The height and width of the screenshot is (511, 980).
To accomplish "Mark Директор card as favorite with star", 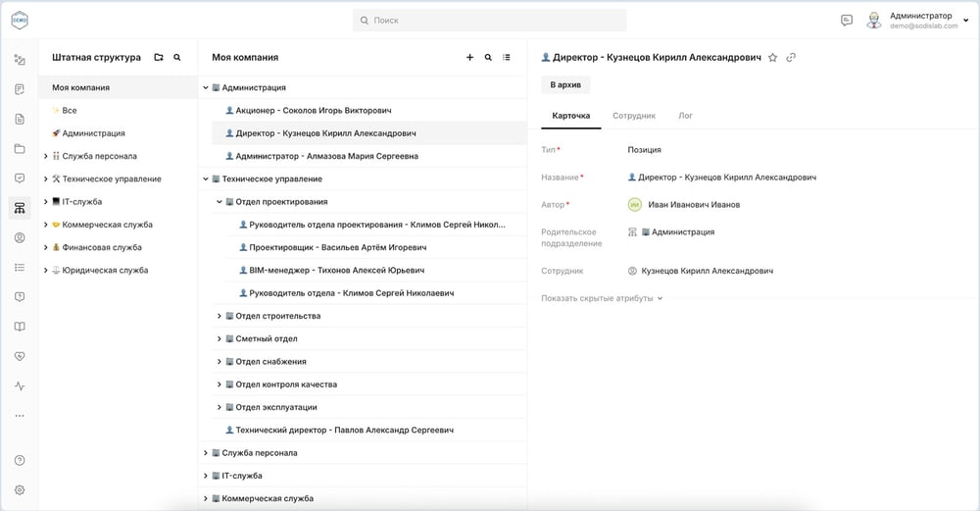I will coord(772,58).
